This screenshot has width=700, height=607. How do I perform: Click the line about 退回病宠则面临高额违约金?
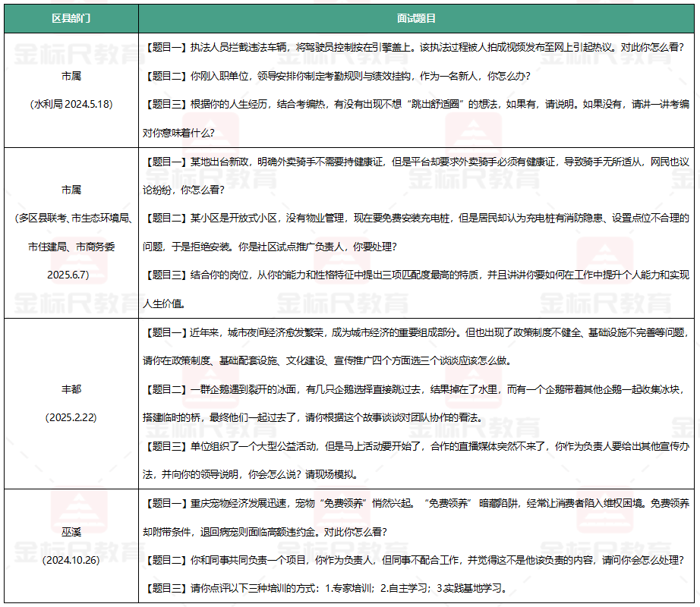265,532
